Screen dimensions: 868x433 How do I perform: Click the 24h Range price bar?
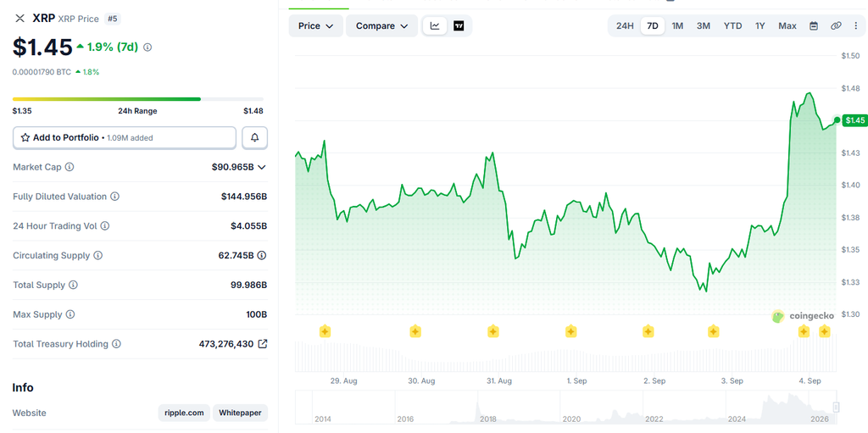(x=138, y=99)
